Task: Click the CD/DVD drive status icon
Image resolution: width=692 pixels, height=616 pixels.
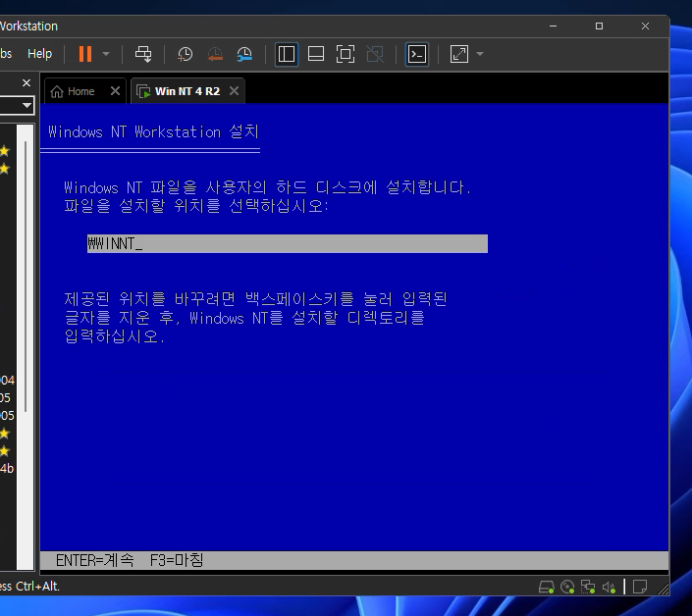Action: pyautogui.click(x=567, y=587)
